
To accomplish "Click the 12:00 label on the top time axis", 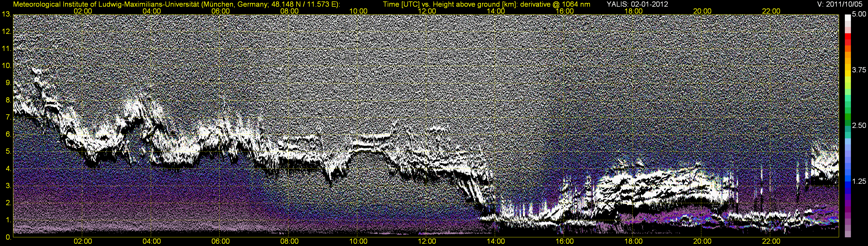I will tap(427, 11).
